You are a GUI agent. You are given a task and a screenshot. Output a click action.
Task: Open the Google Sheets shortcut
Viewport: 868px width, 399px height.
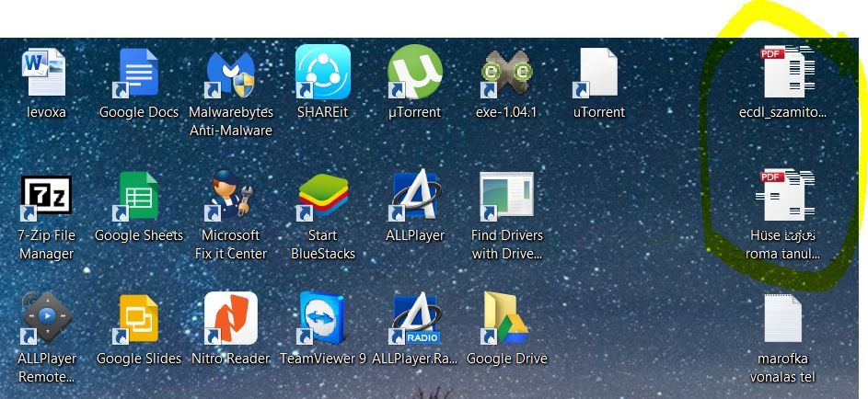(x=138, y=196)
